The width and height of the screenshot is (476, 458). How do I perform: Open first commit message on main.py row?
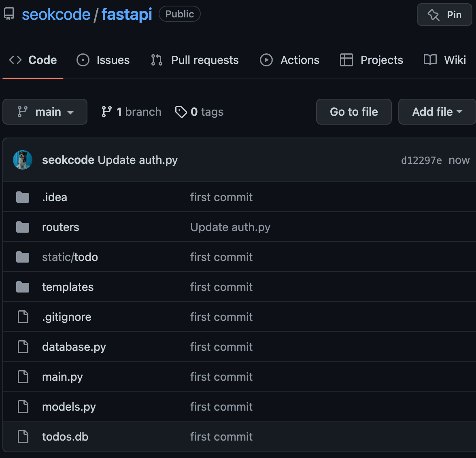[221, 377]
